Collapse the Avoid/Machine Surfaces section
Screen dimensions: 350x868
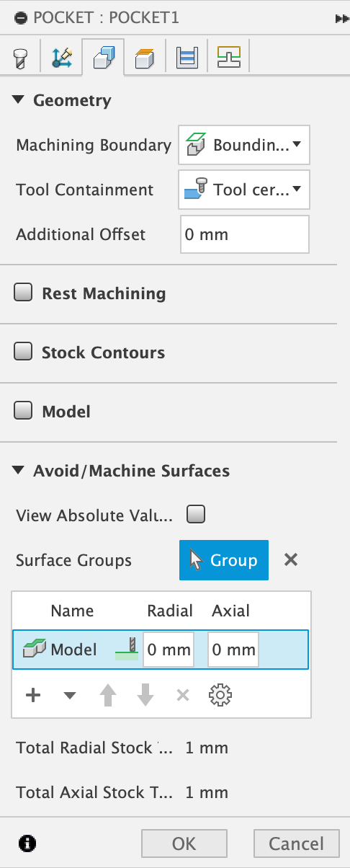click(x=18, y=471)
